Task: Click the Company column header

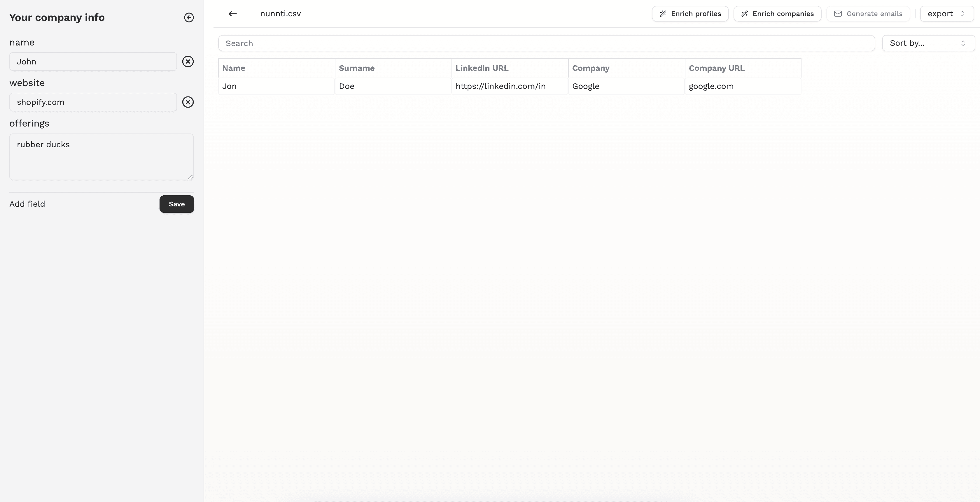Action: click(x=626, y=68)
